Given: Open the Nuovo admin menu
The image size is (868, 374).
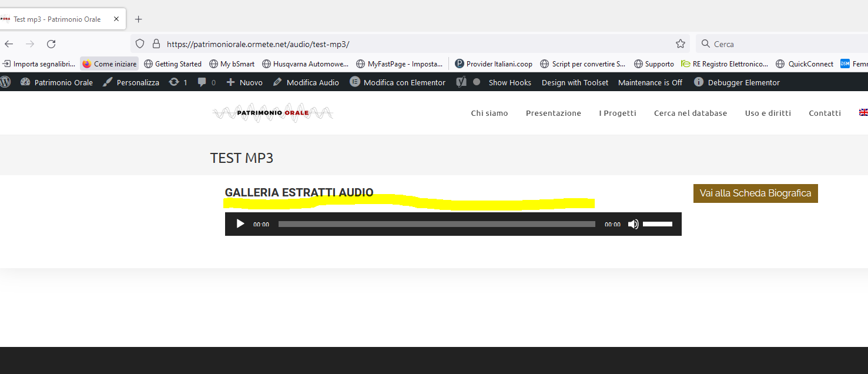Looking at the screenshot, I should click(244, 82).
